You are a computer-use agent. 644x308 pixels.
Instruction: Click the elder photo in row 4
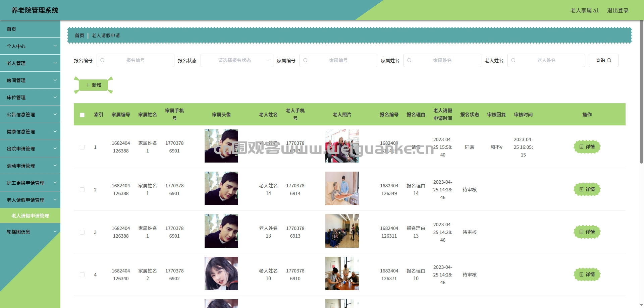(342, 273)
